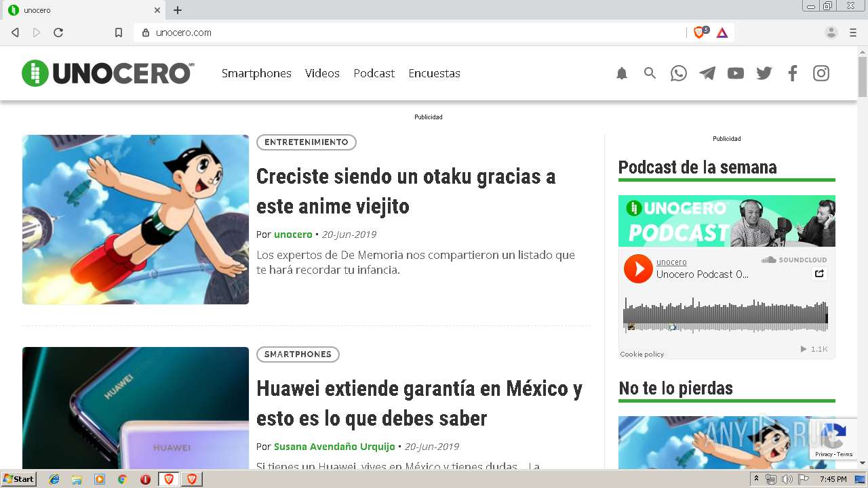
Task: Click the address bar with unocero.com
Action: (x=410, y=33)
